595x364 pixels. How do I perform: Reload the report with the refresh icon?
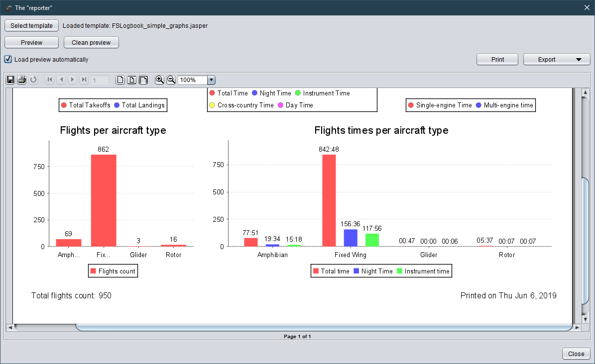[x=33, y=80]
